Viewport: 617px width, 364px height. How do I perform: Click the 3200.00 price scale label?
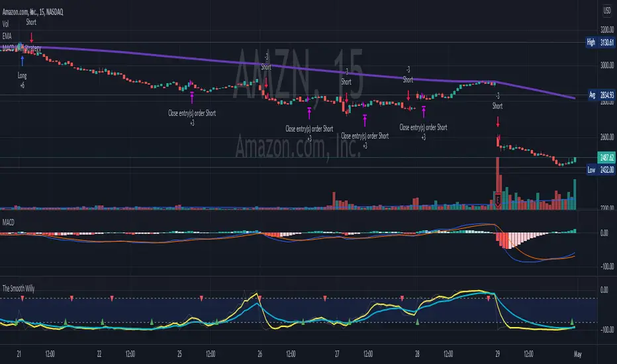tap(607, 30)
